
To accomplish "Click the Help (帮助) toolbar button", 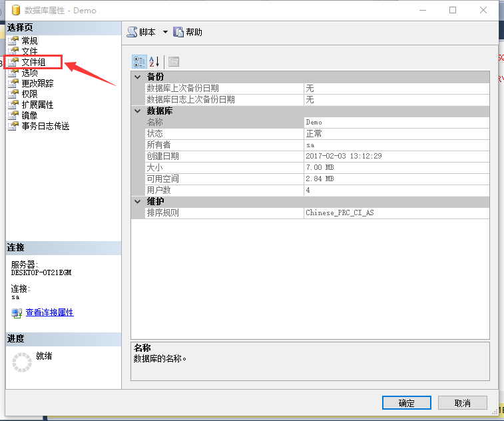I will (x=188, y=32).
